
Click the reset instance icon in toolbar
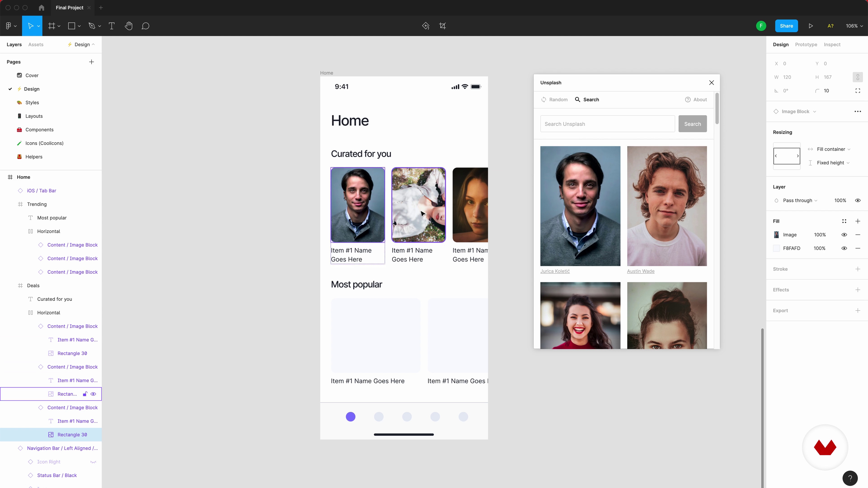click(x=426, y=26)
